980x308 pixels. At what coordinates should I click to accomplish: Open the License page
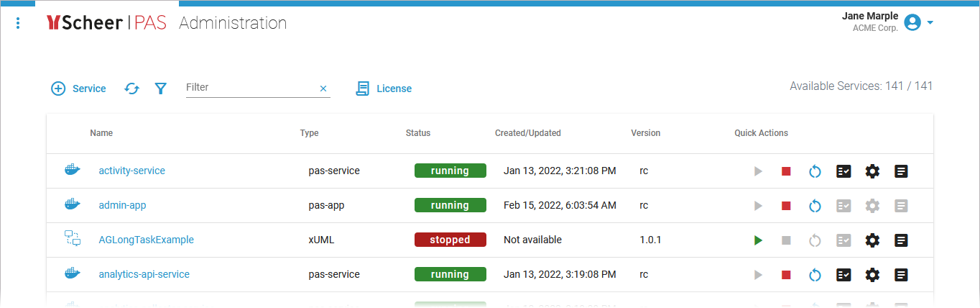[x=384, y=89]
